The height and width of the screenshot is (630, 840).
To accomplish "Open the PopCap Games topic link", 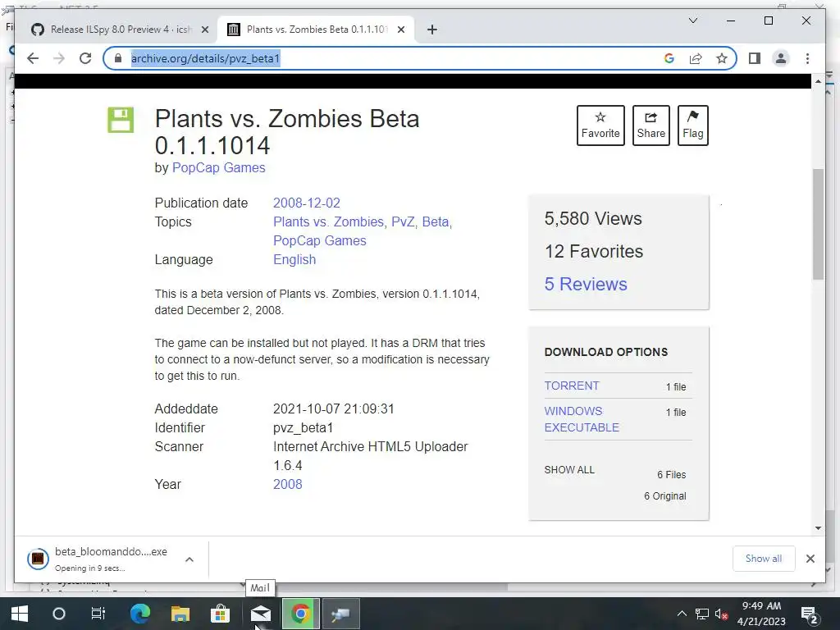I will click(x=320, y=240).
